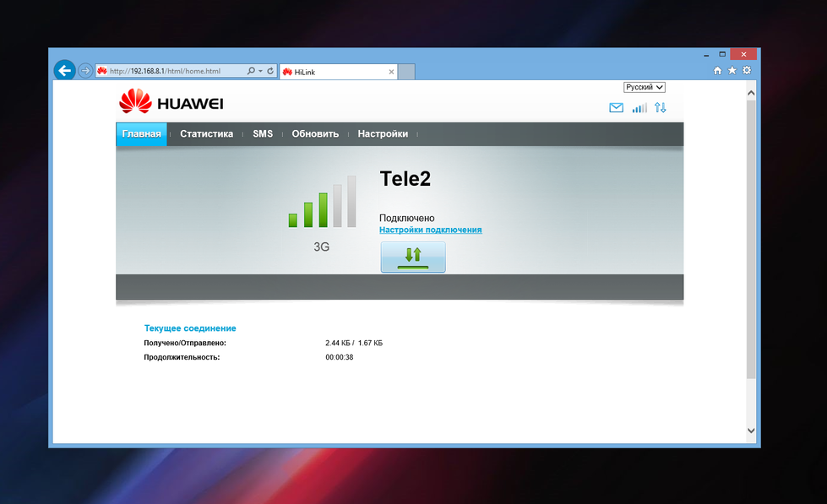Viewport: 827px width, 504px height.
Task: Close the browser window with red X
Action: click(743, 54)
